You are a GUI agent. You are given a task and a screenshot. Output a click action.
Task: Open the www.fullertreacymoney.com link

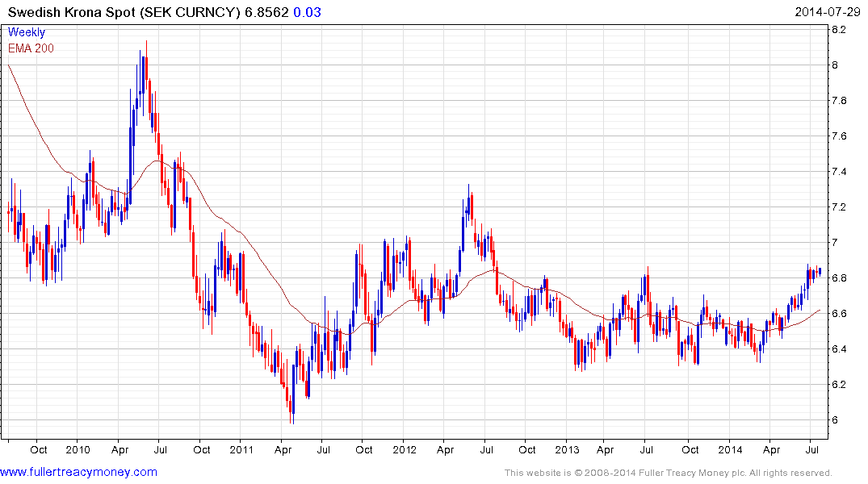tap(78, 473)
